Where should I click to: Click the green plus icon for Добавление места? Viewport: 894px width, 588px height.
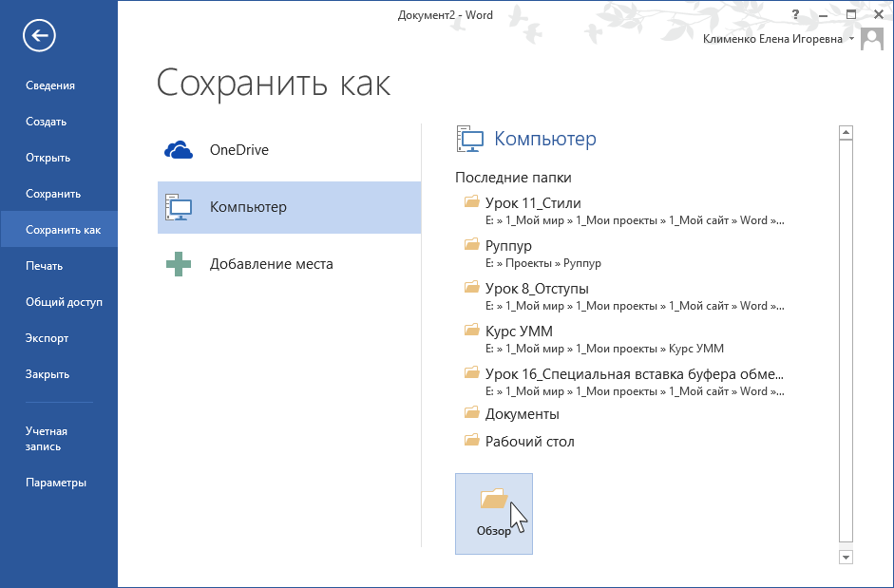pyautogui.click(x=179, y=264)
